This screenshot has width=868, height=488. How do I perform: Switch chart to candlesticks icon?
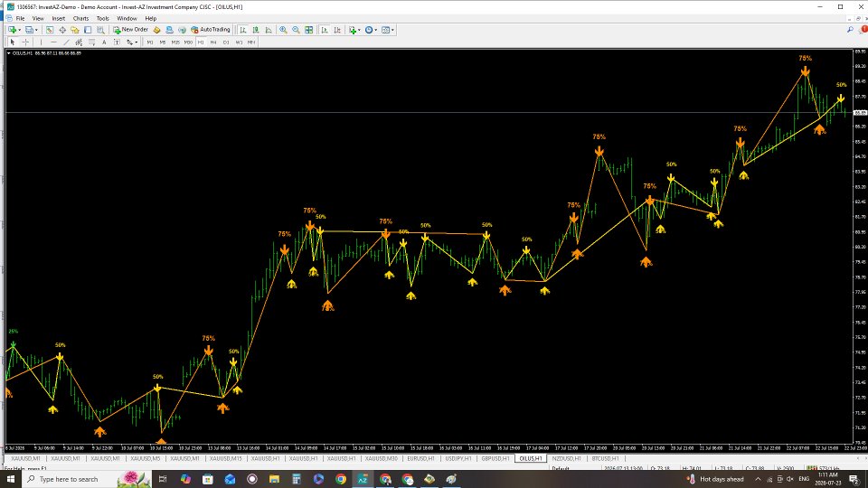(256, 30)
